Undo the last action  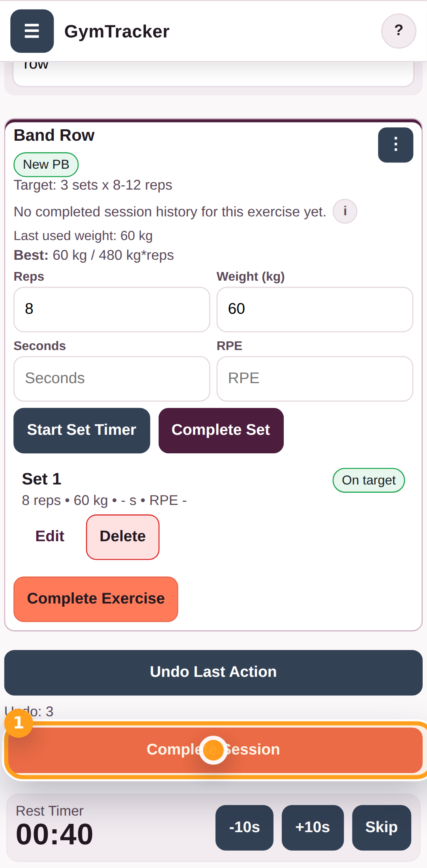[213, 672]
